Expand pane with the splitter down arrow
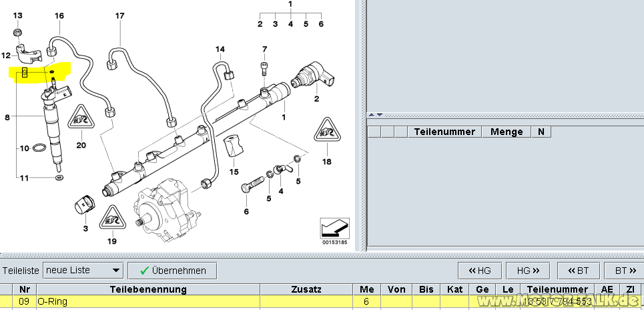Image resolution: width=644 pixels, height=310 pixels. pos(379,115)
